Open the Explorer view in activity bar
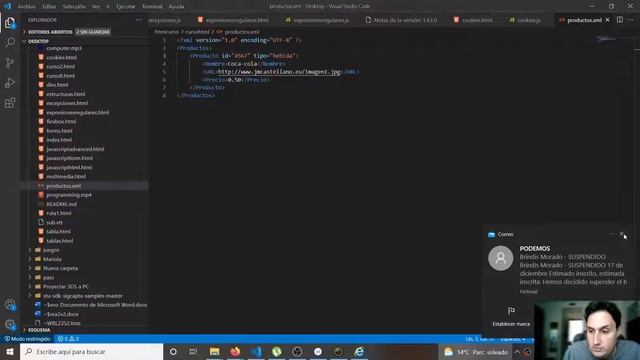Viewport: 640px width, 360px height. click(10, 22)
